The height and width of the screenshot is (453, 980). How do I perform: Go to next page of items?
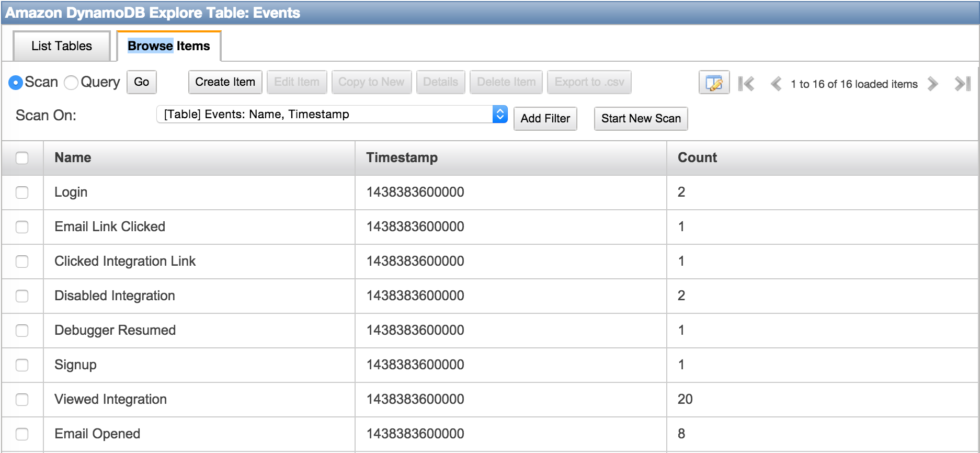coord(933,84)
